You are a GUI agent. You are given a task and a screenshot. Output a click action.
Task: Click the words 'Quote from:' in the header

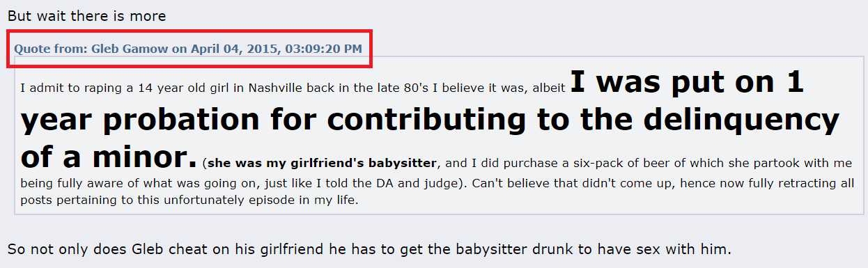click(46, 49)
